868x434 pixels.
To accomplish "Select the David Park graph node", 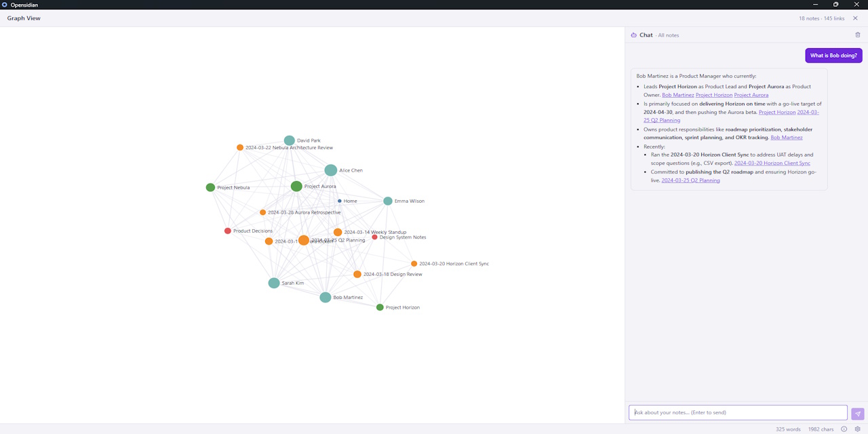I will tap(290, 140).
